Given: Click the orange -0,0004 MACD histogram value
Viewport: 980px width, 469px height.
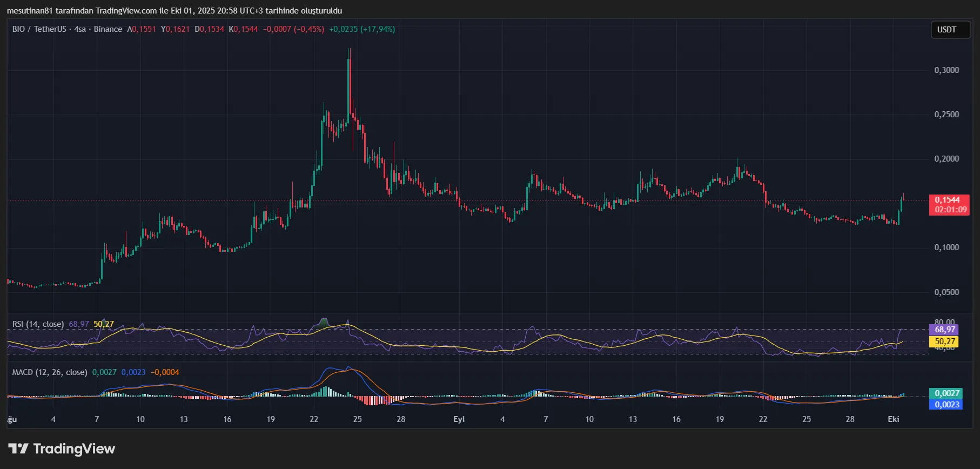Looking at the screenshot, I should tap(165, 372).
